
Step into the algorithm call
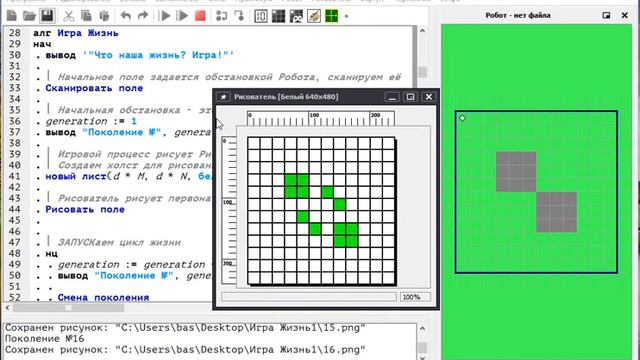pos(239,16)
